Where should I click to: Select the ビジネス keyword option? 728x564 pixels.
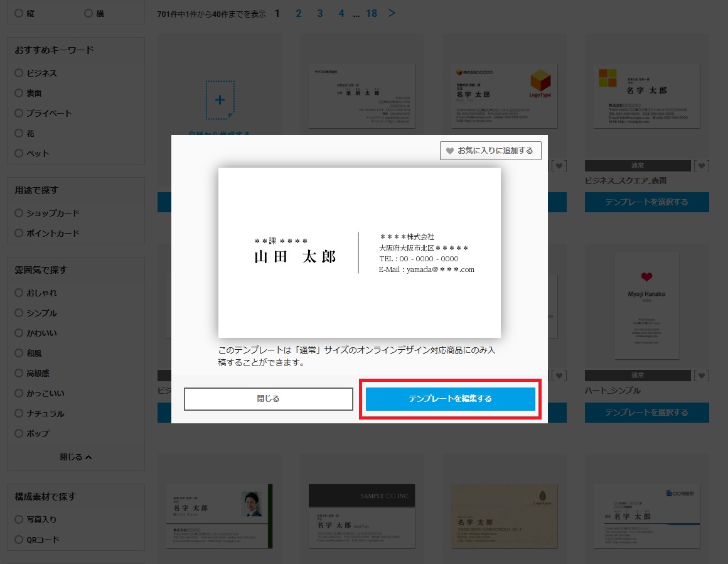(x=19, y=73)
